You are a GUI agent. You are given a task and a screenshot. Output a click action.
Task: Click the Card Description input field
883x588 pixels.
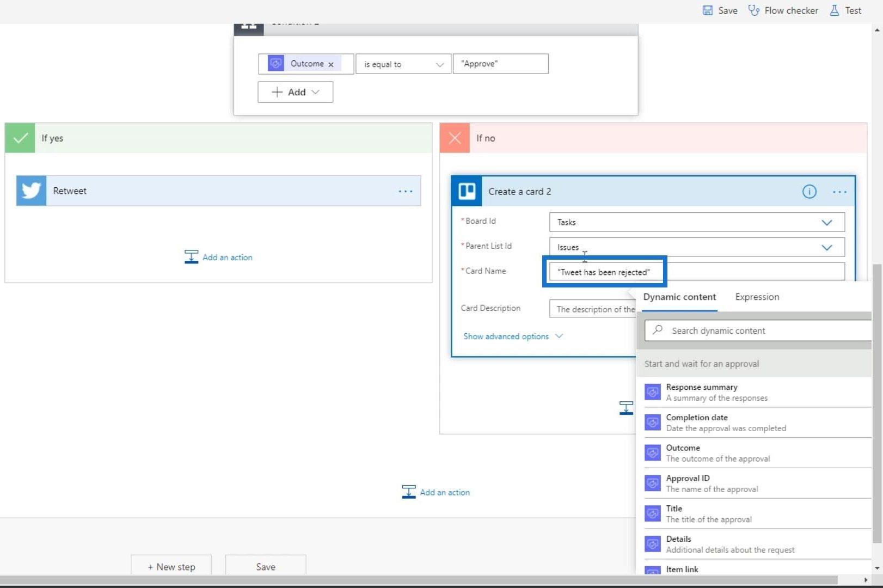tap(593, 309)
